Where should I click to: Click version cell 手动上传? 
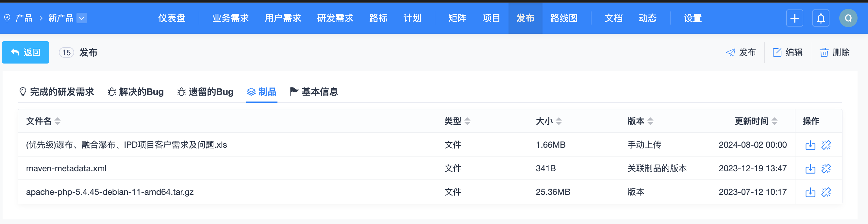click(644, 145)
